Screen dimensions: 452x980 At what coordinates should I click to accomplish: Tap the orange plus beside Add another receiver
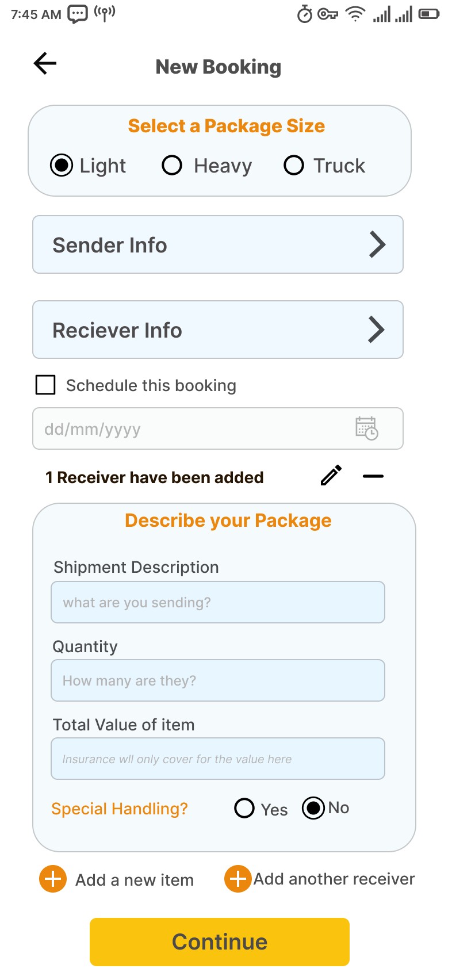pos(238,879)
